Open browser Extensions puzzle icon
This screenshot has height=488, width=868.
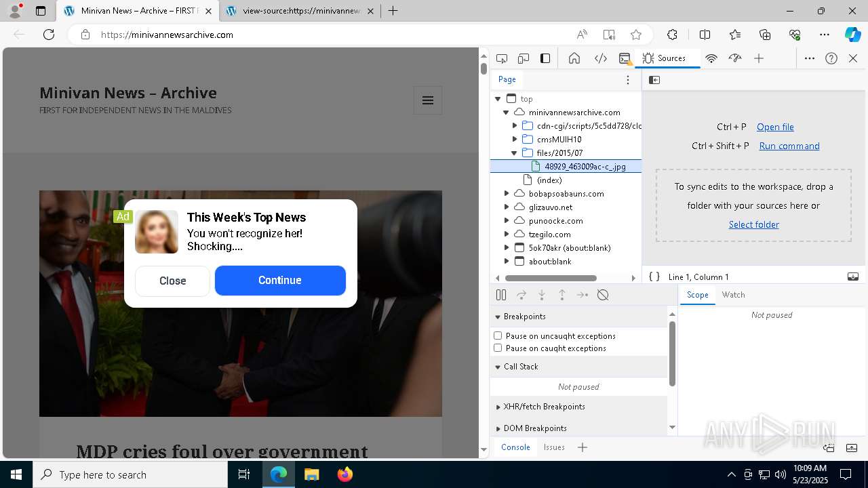click(x=672, y=35)
